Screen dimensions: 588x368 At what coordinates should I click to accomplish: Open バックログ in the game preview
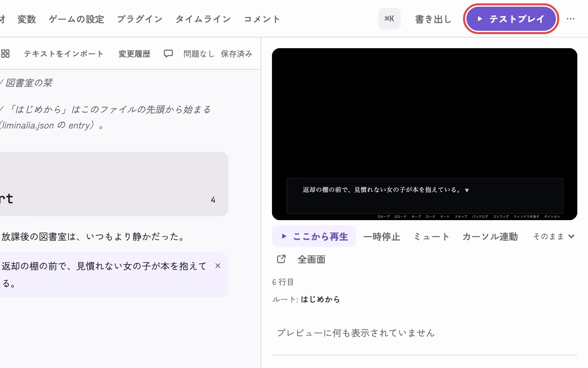480,216
